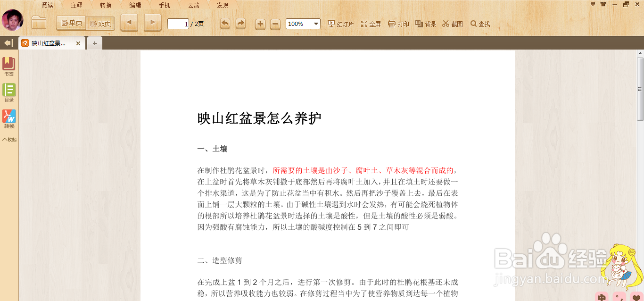644x301 pixels.
Task: Open the 书签 bookmarks panel
Action: [9, 67]
